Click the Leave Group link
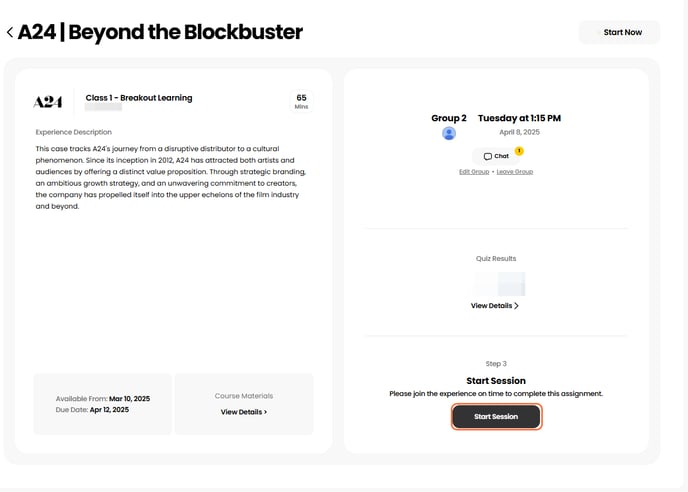Screen dimensions: 688x492 coord(515,172)
